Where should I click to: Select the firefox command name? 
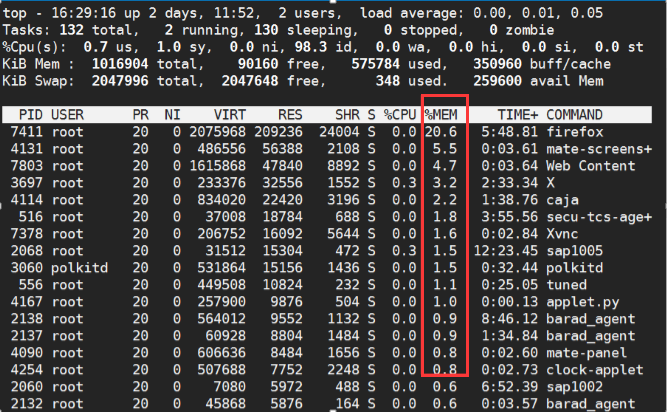click(575, 132)
